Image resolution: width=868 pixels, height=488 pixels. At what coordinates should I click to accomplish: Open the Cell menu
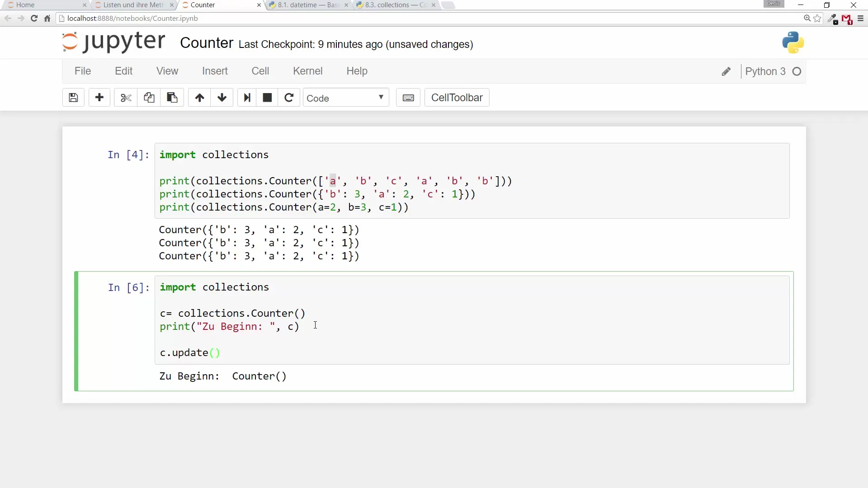tap(260, 71)
